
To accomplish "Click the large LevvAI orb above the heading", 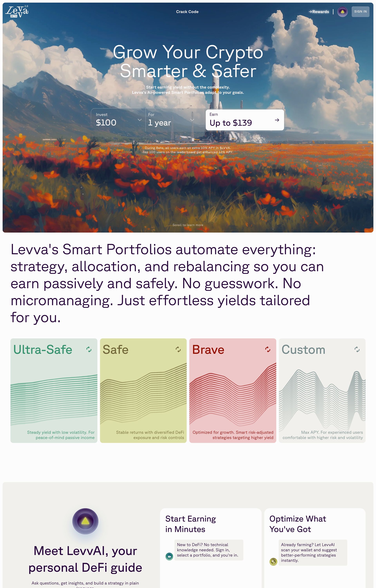I will click(85, 521).
